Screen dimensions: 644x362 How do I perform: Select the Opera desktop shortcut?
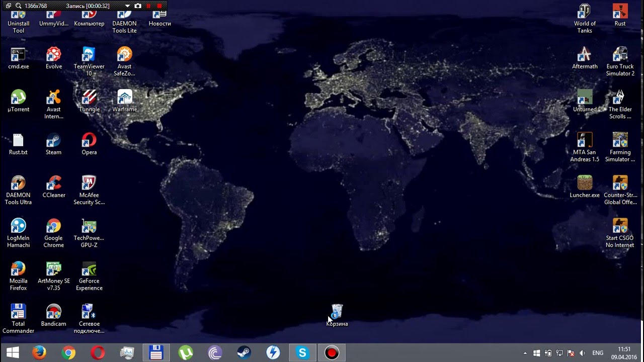coord(89,144)
